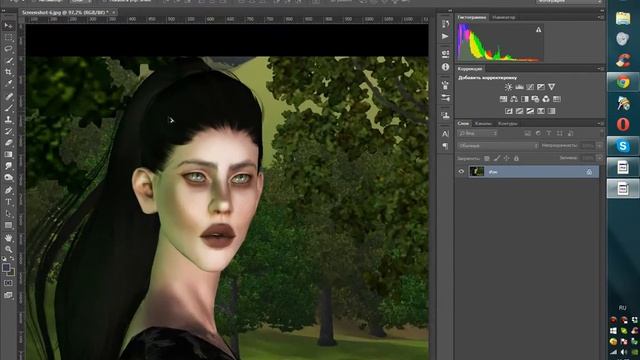
Task: Toggle pixel layer filter
Action: coord(527,133)
